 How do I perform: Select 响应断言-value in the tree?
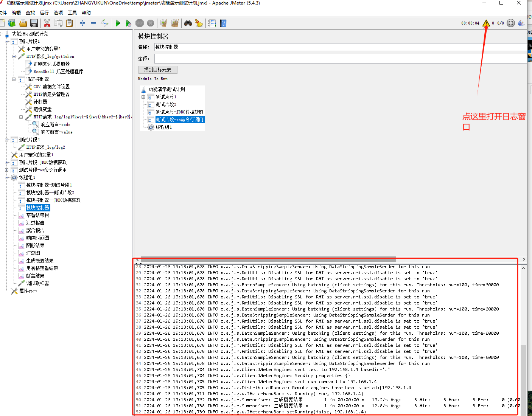[x=56, y=132]
